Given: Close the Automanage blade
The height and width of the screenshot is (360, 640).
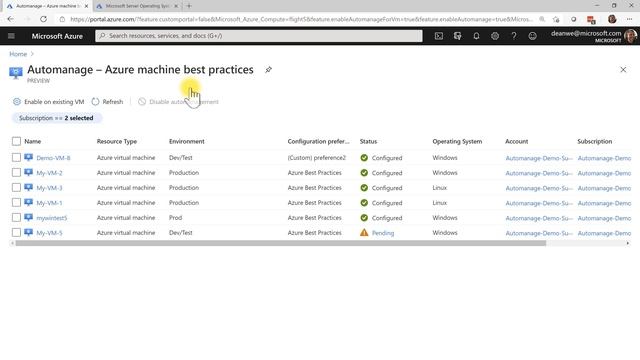Looking at the screenshot, I should 623,70.
